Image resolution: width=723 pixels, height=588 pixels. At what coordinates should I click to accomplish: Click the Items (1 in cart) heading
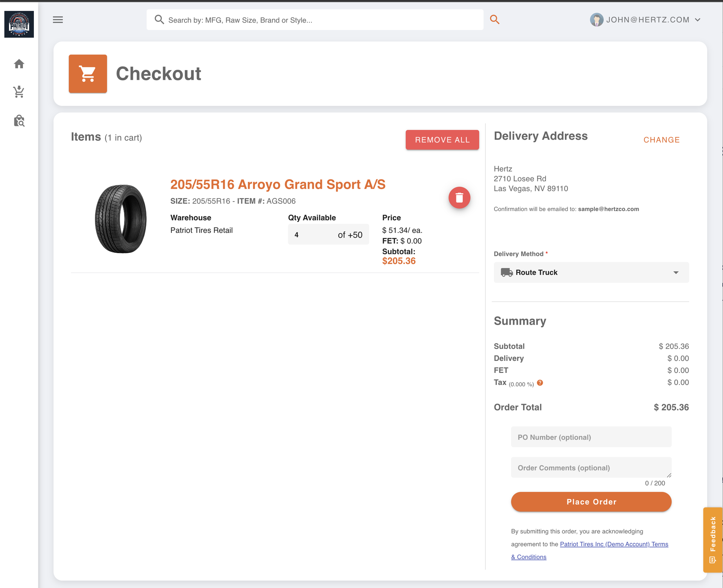(x=107, y=137)
